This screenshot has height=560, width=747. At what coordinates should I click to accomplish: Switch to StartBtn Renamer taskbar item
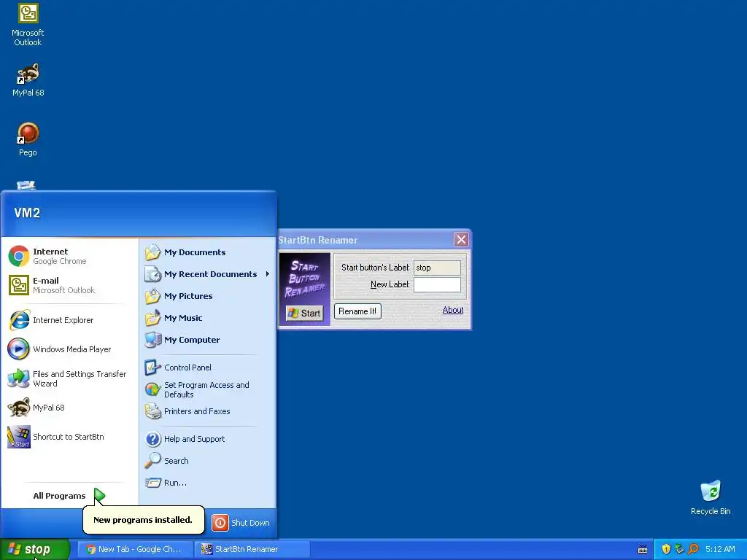point(252,549)
